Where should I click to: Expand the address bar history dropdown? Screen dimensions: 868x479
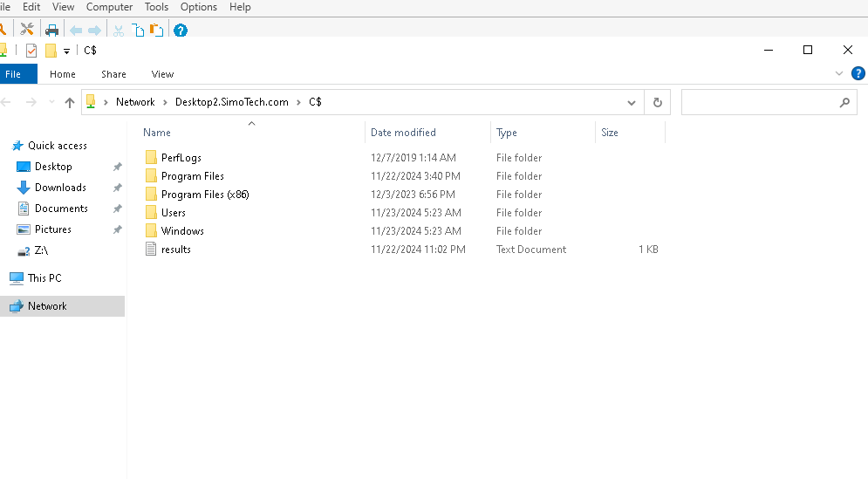632,102
